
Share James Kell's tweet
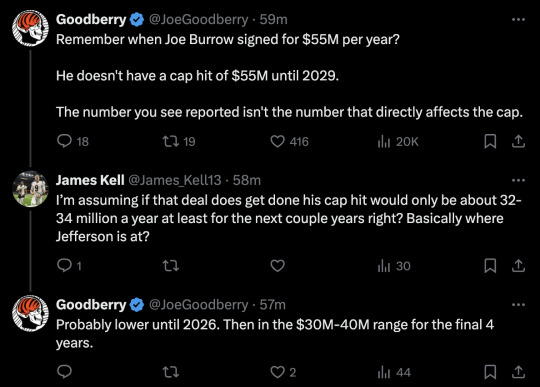(518, 265)
